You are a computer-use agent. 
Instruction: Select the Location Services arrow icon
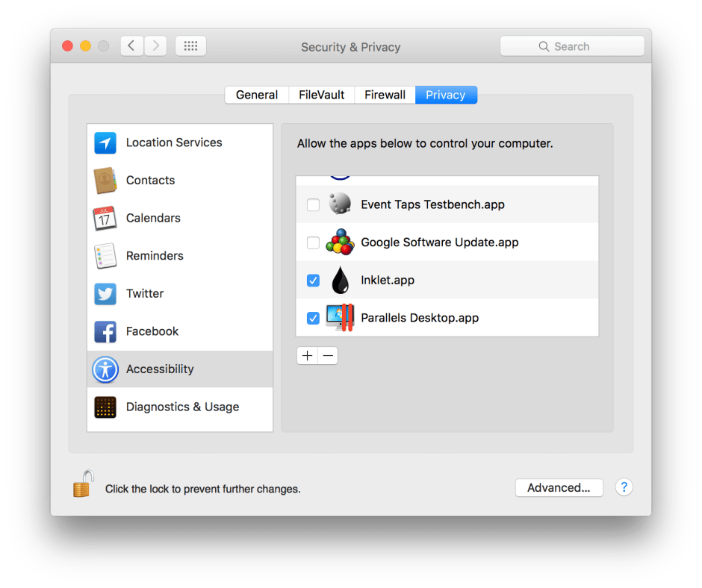coord(105,143)
